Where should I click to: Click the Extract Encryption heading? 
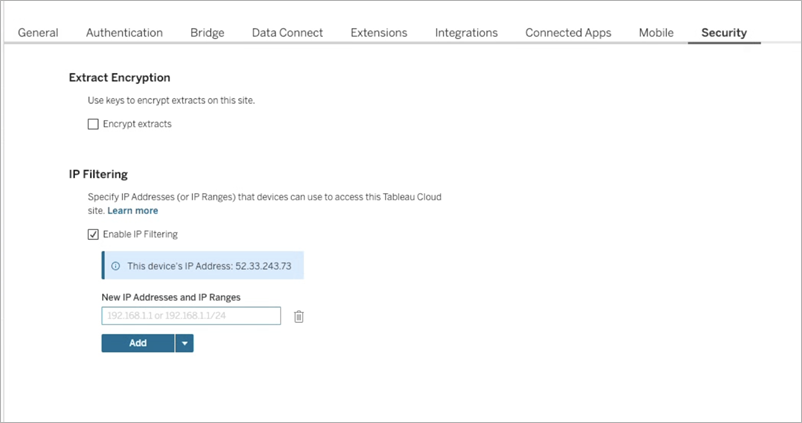[x=119, y=77]
